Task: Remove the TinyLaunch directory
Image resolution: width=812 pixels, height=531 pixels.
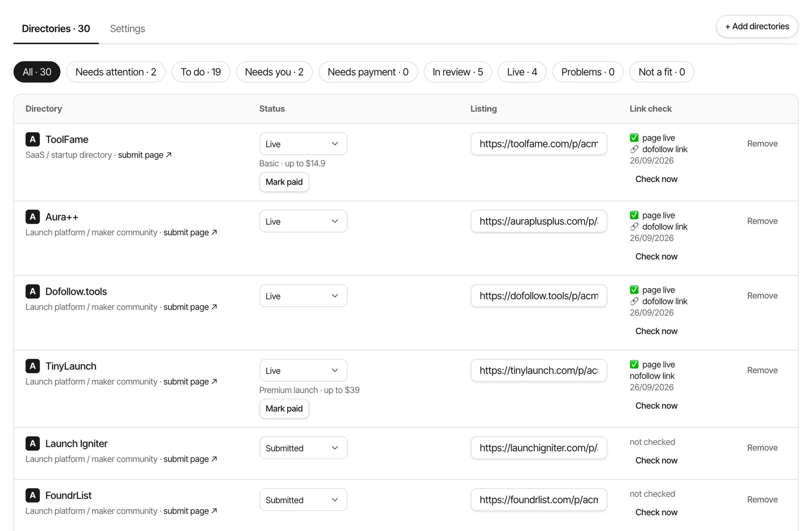Action: point(762,370)
